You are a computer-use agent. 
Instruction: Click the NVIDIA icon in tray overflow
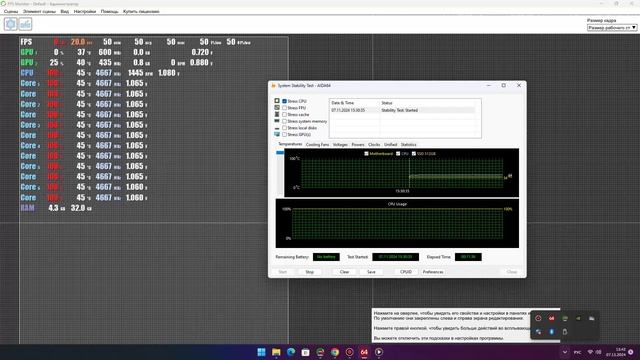[578, 318]
